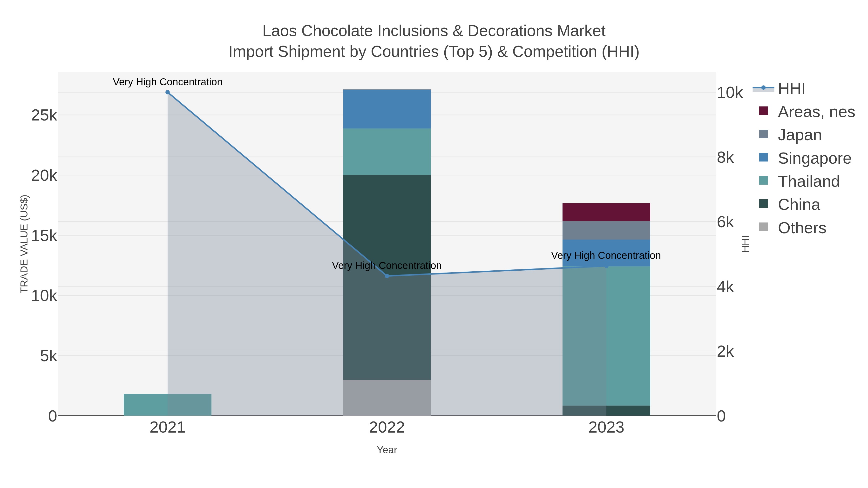Click the 2023 China bar segment
The width and height of the screenshot is (868, 488).
coord(606,411)
